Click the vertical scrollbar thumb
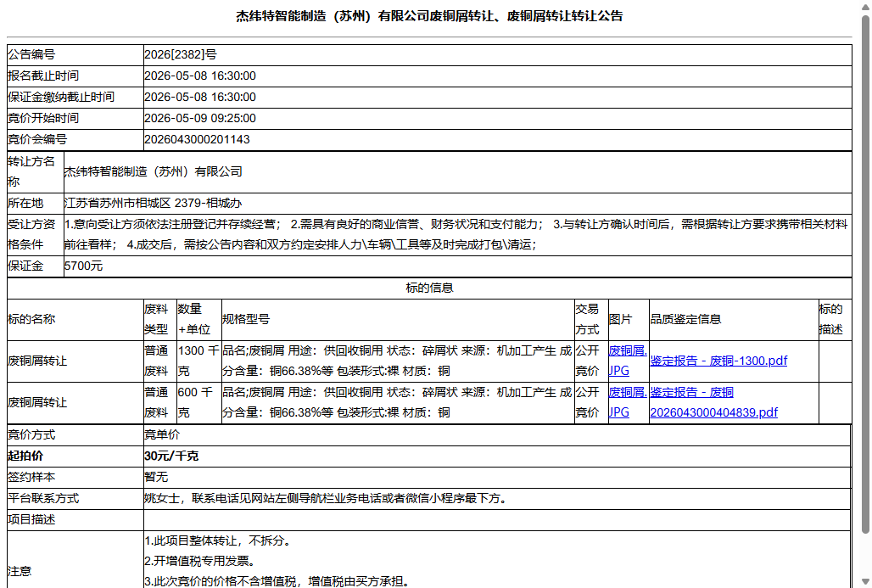Screen dimensions: 872x588 [865, 274]
